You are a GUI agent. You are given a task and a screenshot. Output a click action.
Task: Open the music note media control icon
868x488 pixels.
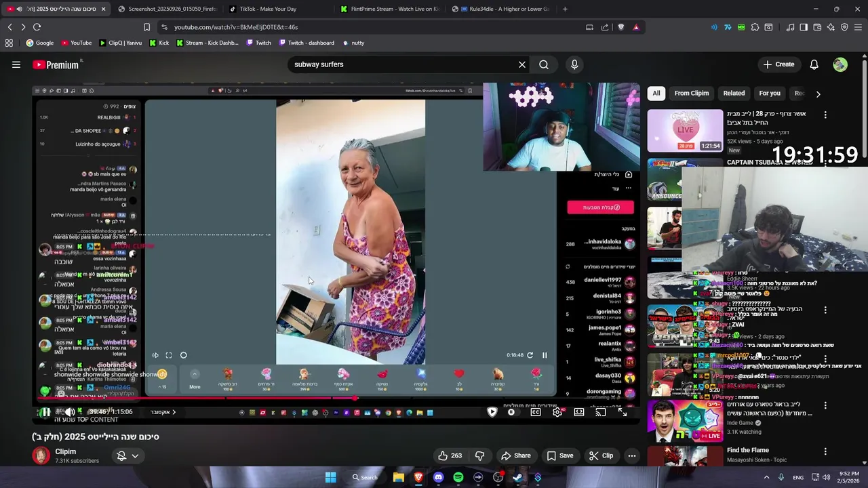(x=790, y=27)
